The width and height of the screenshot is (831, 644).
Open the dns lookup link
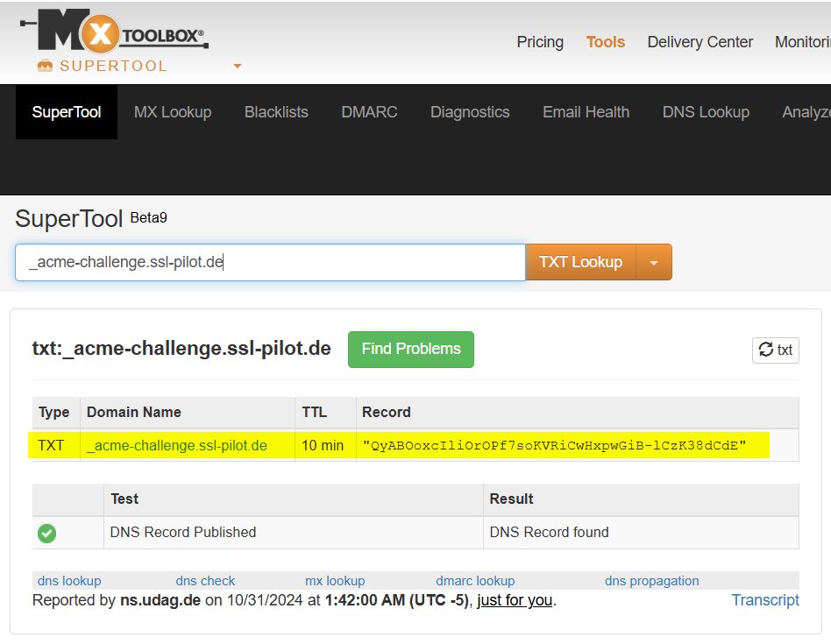pyautogui.click(x=69, y=581)
